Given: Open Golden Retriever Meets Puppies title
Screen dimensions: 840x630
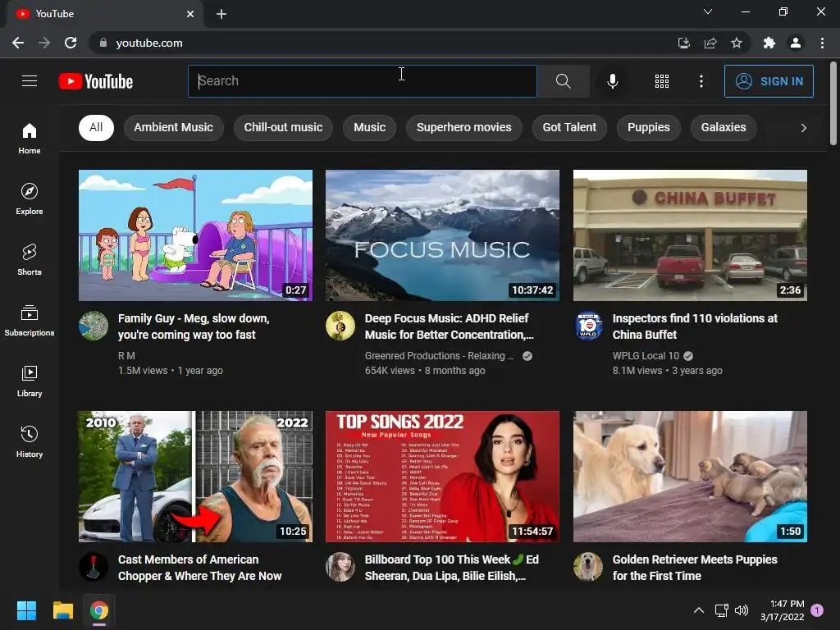Looking at the screenshot, I should coord(695,568).
